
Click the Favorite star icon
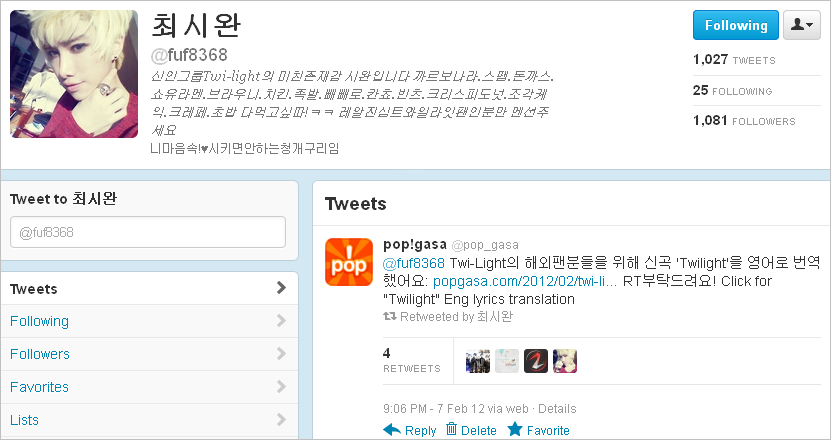[515, 429]
